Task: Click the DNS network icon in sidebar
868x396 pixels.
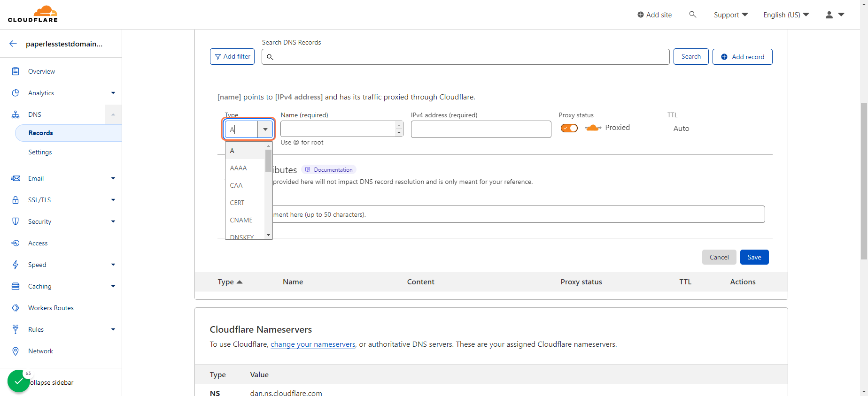Action: [x=15, y=114]
